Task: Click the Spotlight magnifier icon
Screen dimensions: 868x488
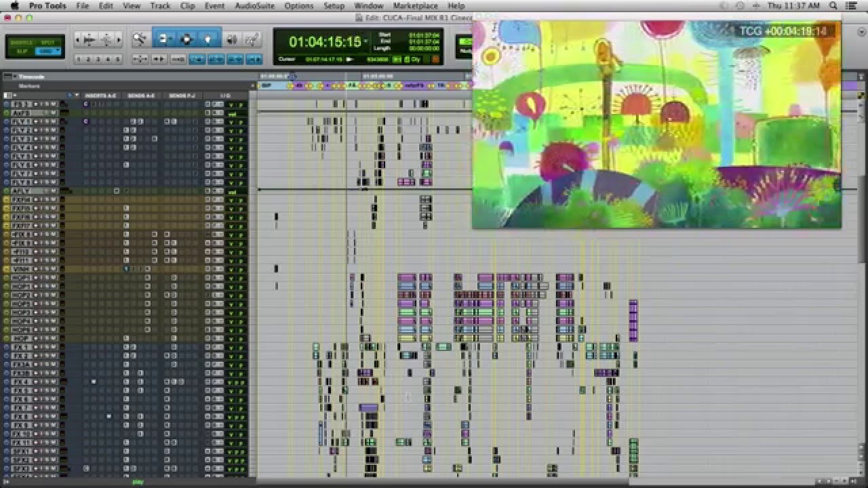Action: click(x=833, y=5)
